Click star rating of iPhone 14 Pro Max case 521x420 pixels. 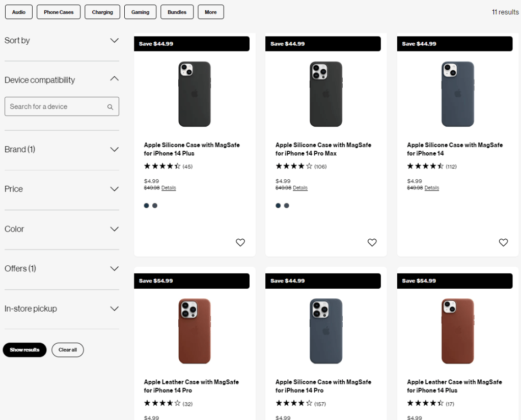click(x=294, y=166)
